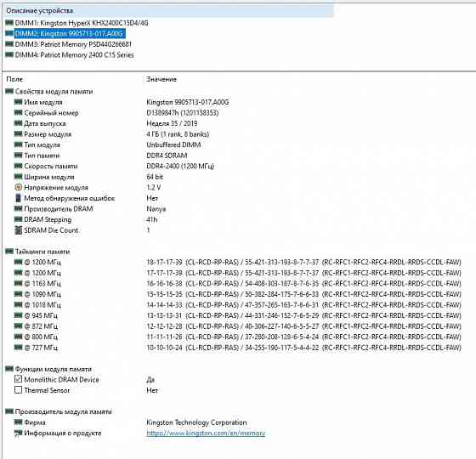Click memory icon next to DIMM4
Screen dimensions: 476x459
(9, 54)
